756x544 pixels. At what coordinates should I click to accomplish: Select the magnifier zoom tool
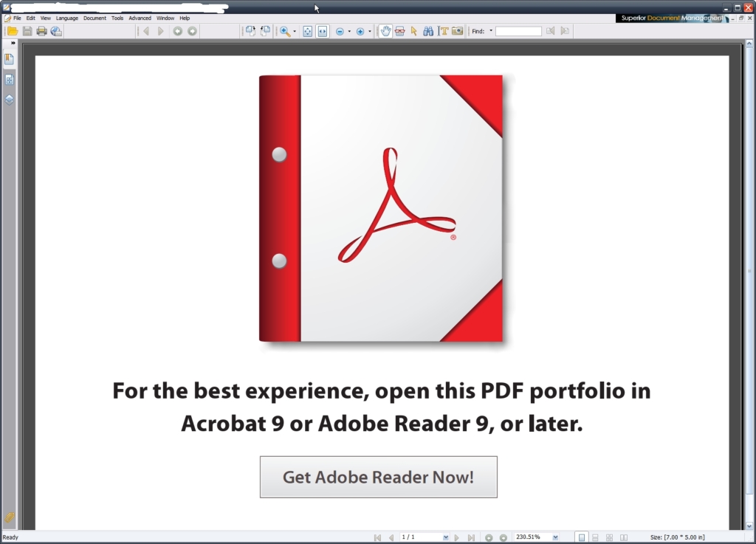285,31
